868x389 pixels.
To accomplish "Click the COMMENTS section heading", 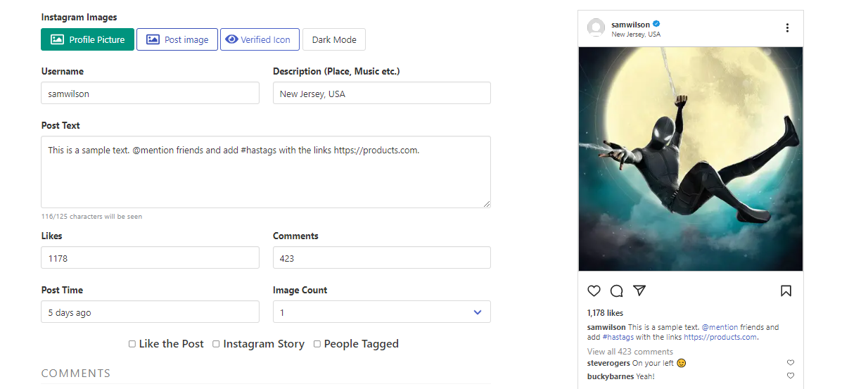I will tap(76, 374).
